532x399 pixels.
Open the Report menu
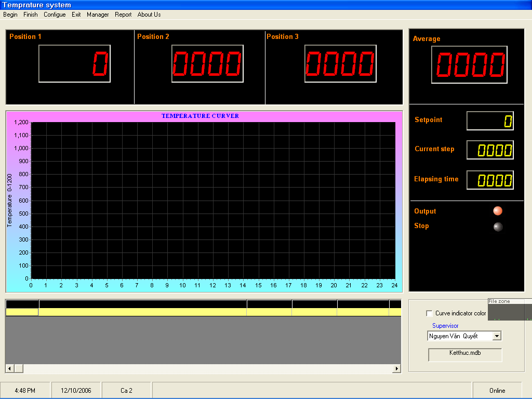pos(123,15)
